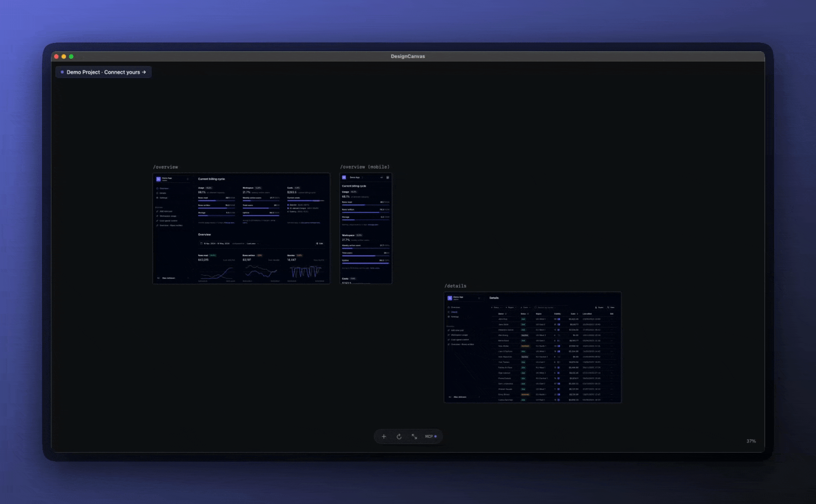This screenshot has width=816, height=504.
Task: Click the calendar icon beside the date range
Action: 201,243
